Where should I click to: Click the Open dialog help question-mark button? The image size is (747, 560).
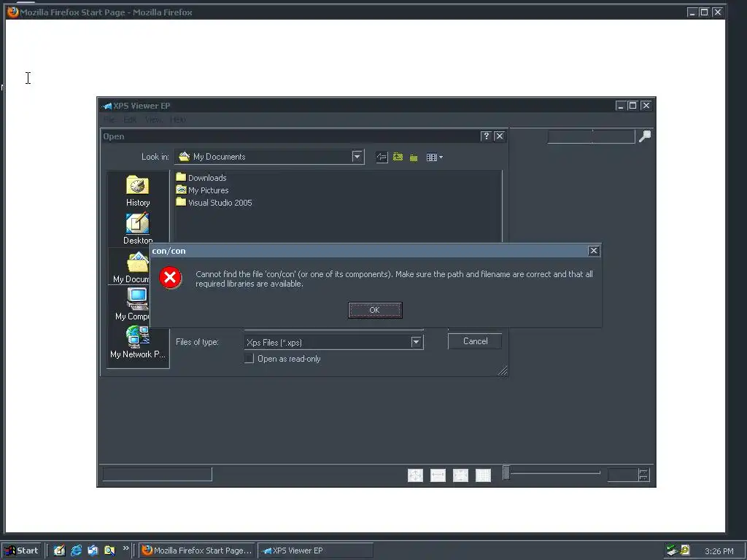click(x=486, y=136)
